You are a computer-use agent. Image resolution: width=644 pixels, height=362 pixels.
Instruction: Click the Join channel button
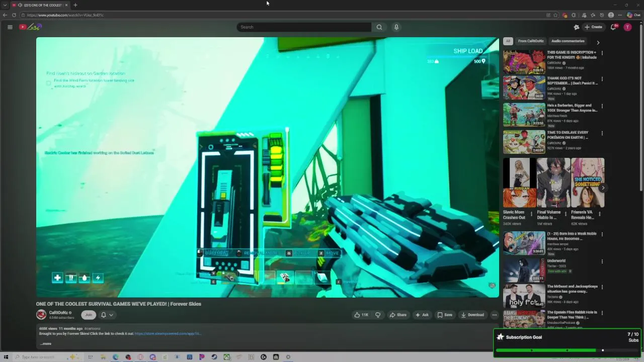click(89, 315)
